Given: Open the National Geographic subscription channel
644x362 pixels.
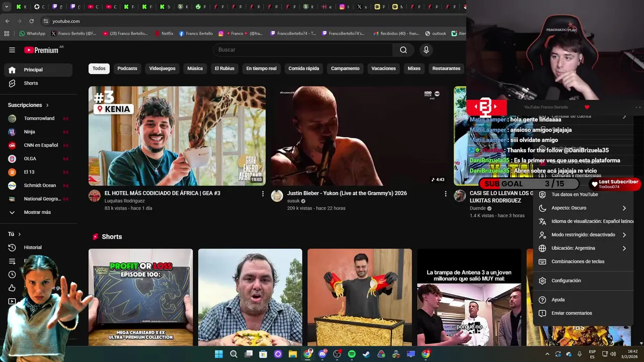Looking at the screenshot, I should [38, 199].
